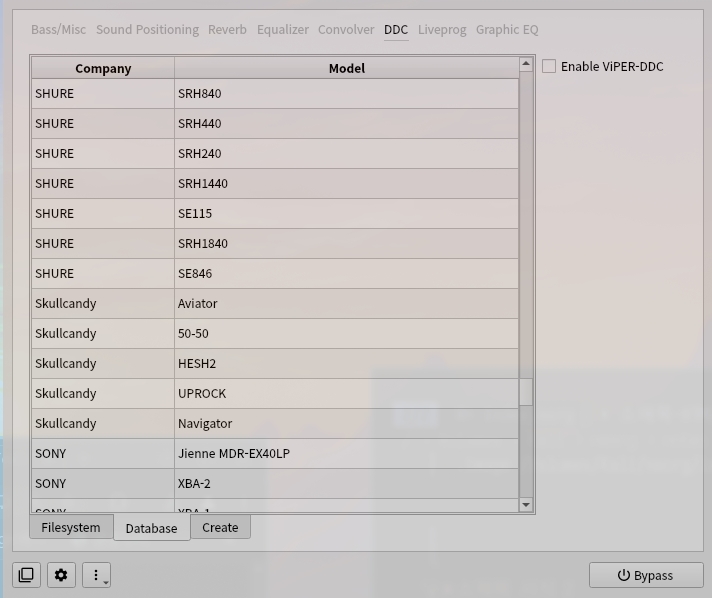Screen dimensions: 712x598
Task: Open the Liveprog tab
Action: pos(442,30)
